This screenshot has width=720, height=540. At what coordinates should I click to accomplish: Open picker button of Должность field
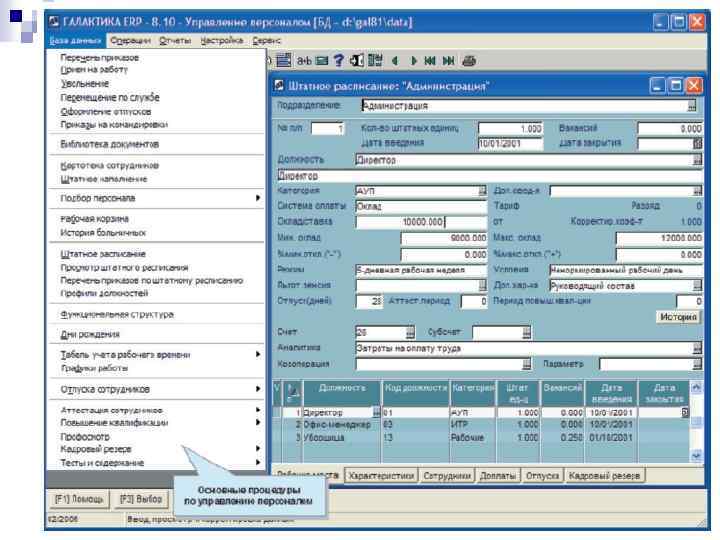(x=698, y=160)
